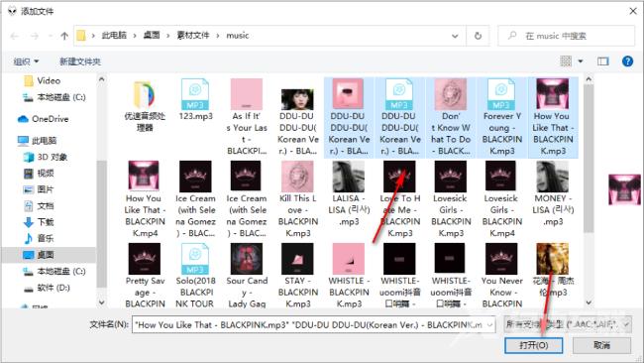Expand the address bar history dropdown

455,36
